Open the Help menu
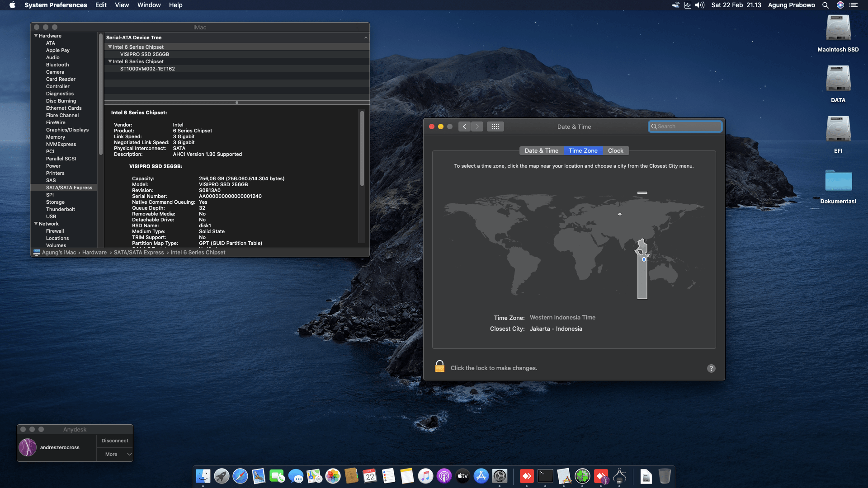The height and width of the screenshot is (488, 868). click(x=175, y=5)
